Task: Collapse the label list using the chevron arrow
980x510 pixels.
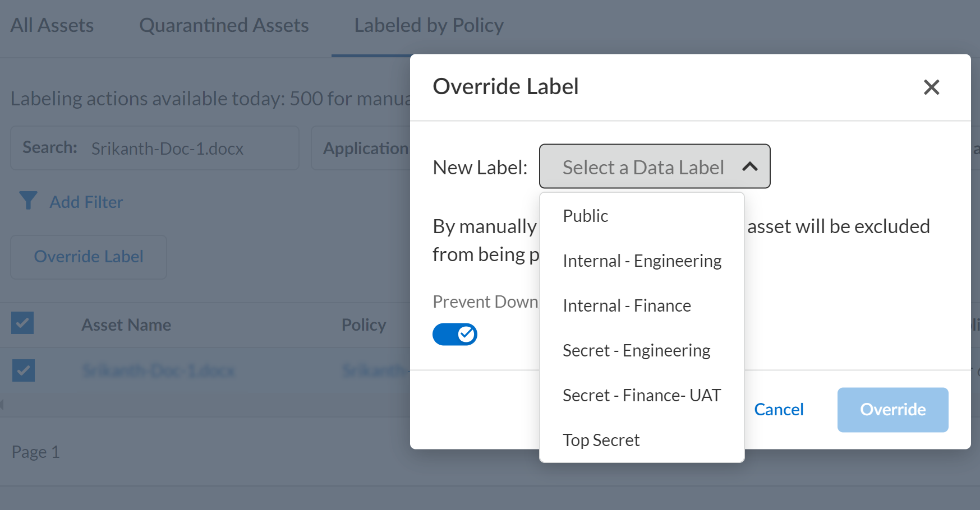Action: point(750,166)
